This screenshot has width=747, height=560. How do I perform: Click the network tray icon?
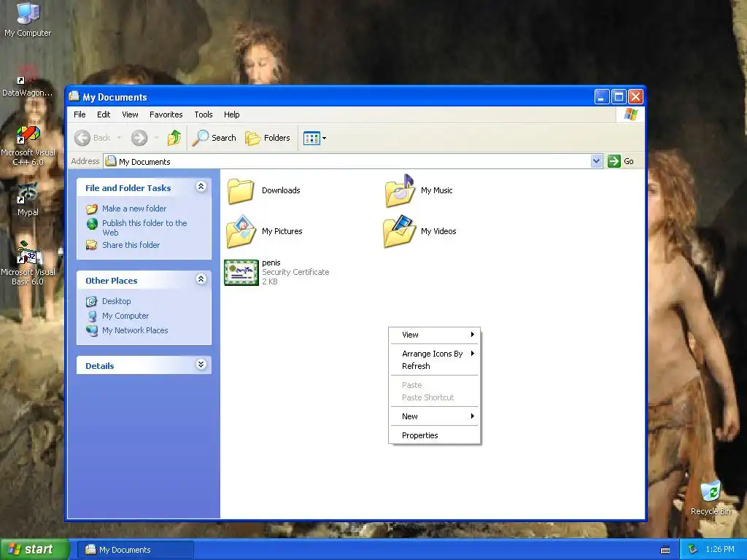(693, 550)
